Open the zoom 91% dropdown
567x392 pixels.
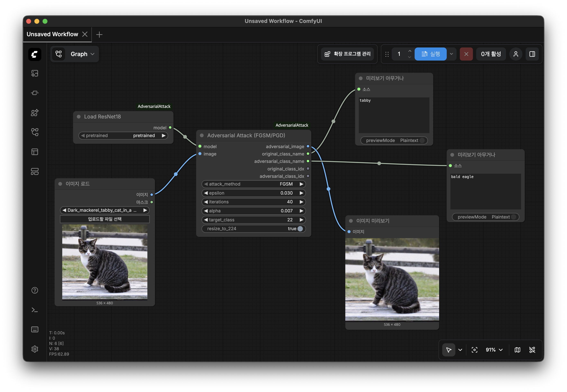(494, 350)
